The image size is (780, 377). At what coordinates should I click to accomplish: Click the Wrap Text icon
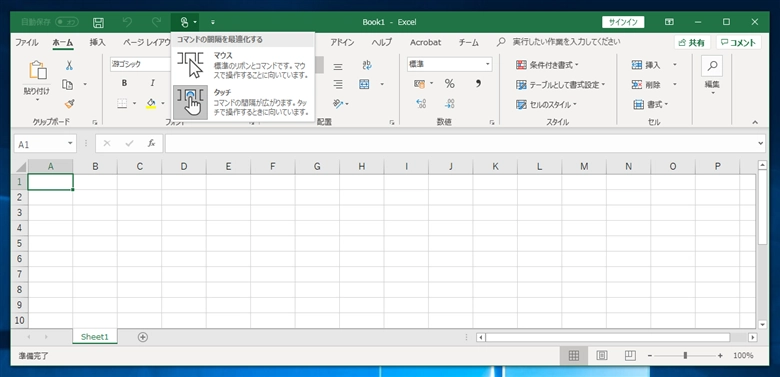[368, 65]
